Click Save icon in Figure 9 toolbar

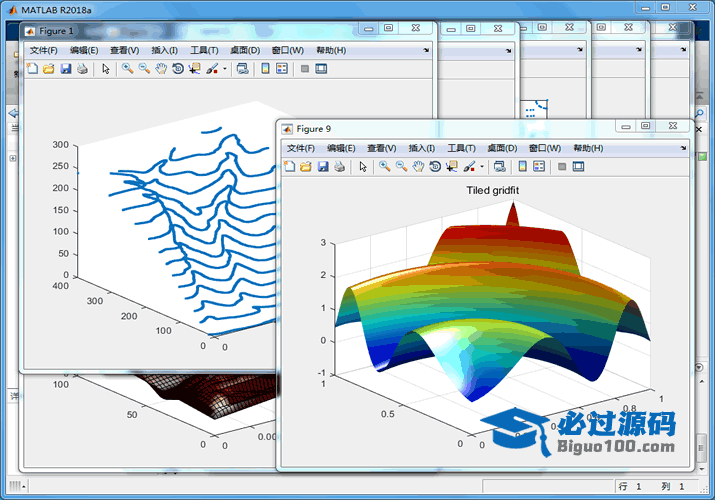point(323,167)
